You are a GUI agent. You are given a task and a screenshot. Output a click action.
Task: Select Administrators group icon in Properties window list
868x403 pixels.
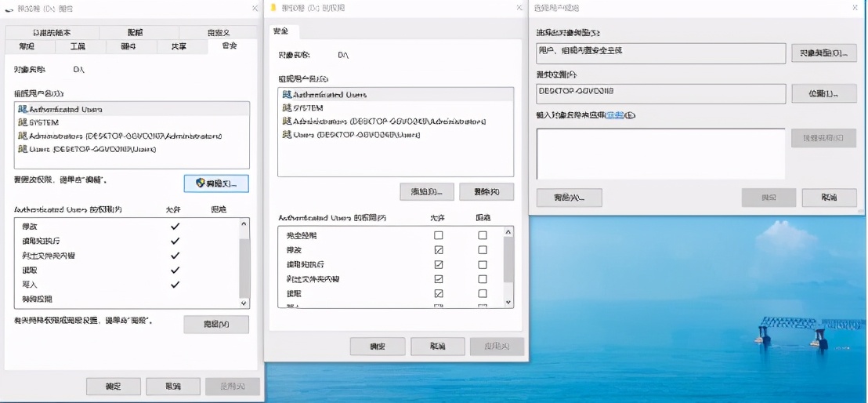[23, 136]
